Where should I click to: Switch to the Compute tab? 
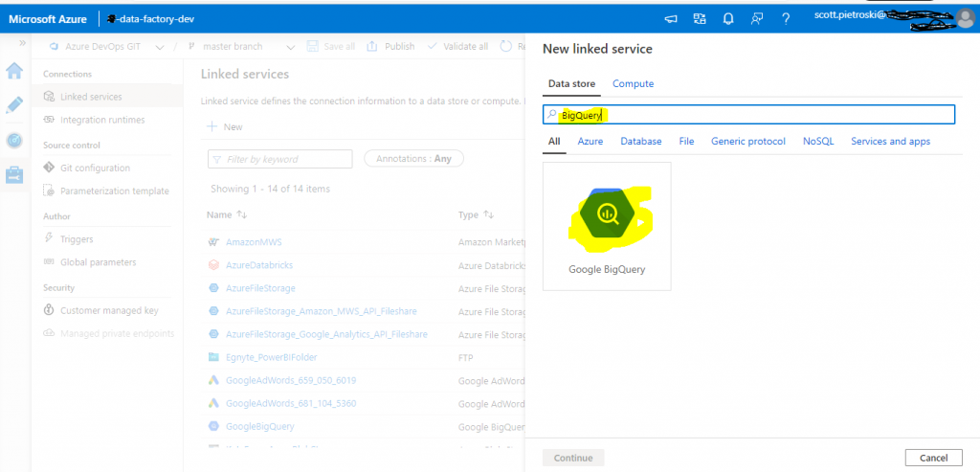tap(634, 83)
